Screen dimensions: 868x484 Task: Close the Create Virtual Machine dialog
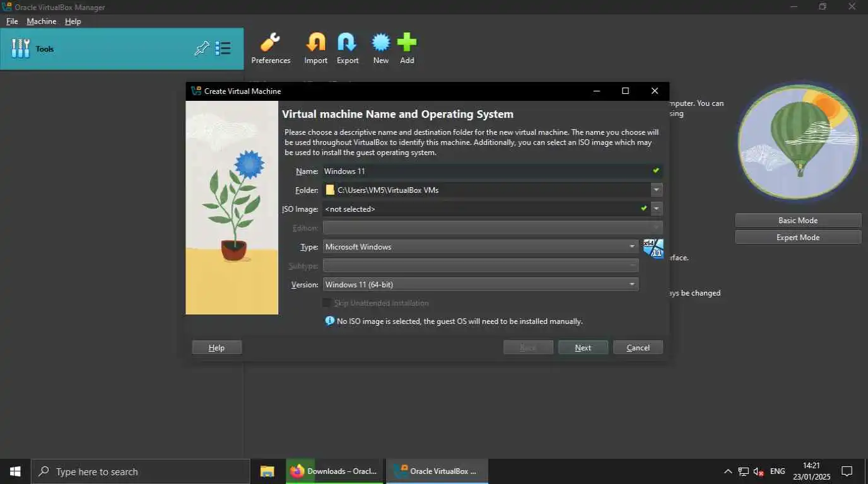point(654,91)
